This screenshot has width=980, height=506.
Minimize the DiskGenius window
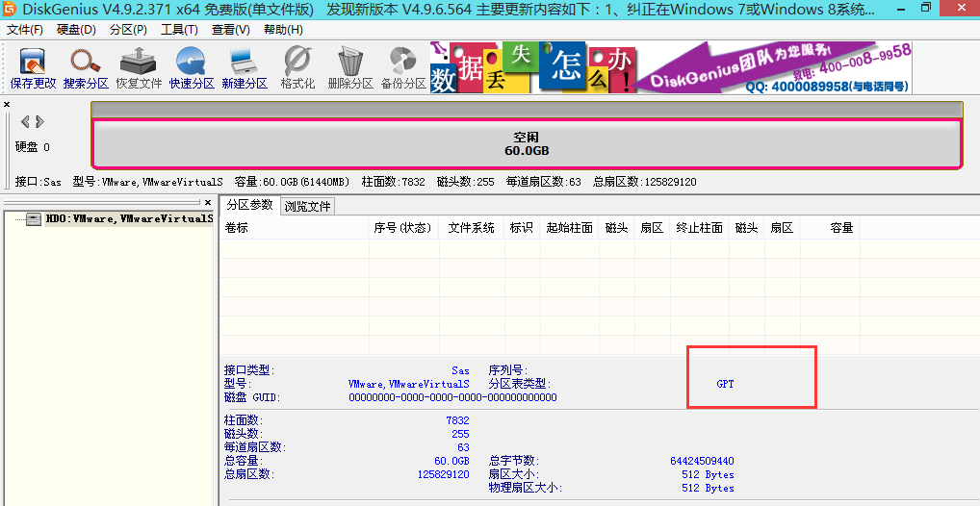tap(899, 9)
